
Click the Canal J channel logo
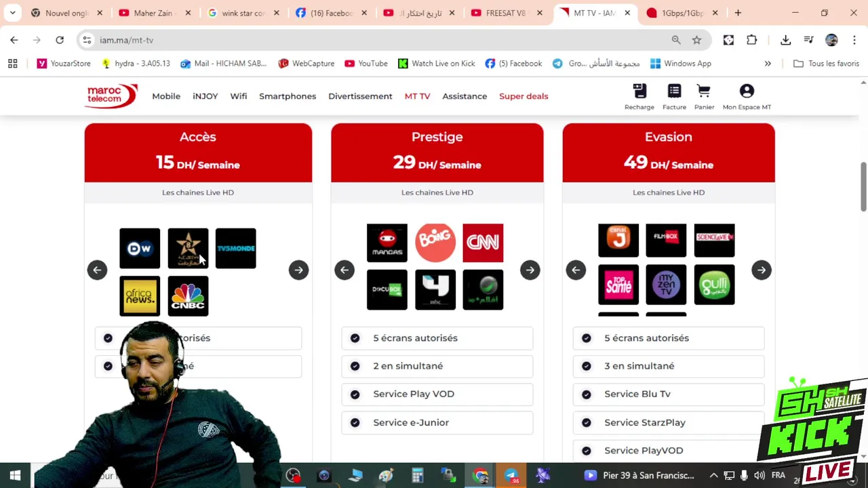coord(618,241)
